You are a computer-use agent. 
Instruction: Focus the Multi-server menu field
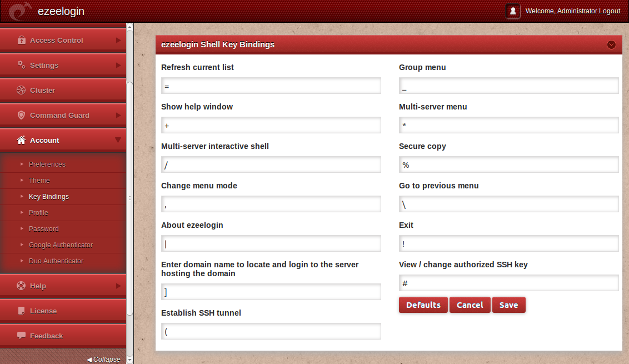click(x=508, y=125)
